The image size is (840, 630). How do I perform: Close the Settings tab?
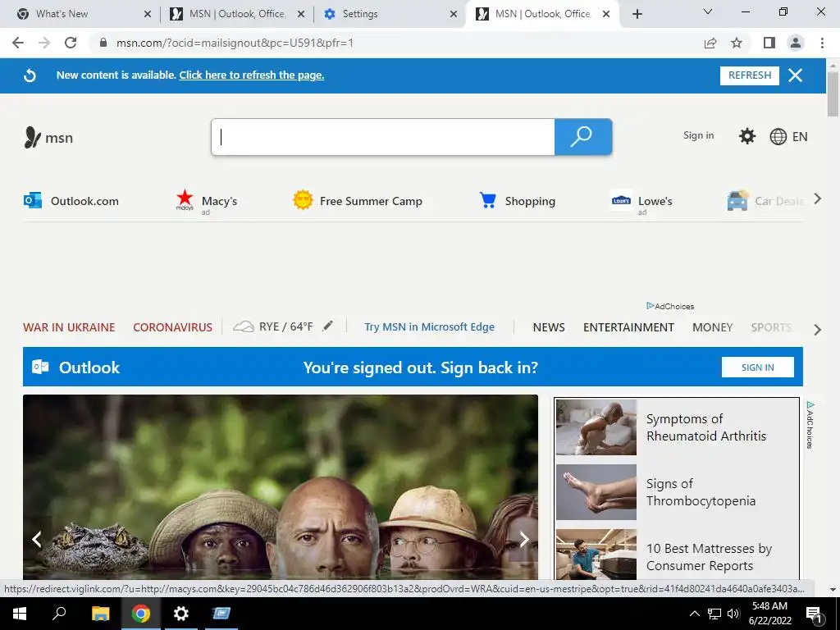pyautogui.click(x=453, y=15)
